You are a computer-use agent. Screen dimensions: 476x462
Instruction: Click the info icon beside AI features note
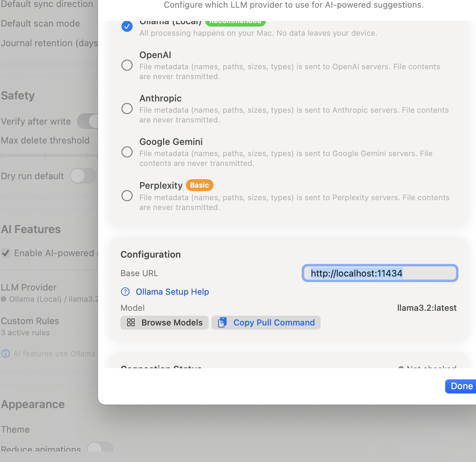click(x=6, y=353)
